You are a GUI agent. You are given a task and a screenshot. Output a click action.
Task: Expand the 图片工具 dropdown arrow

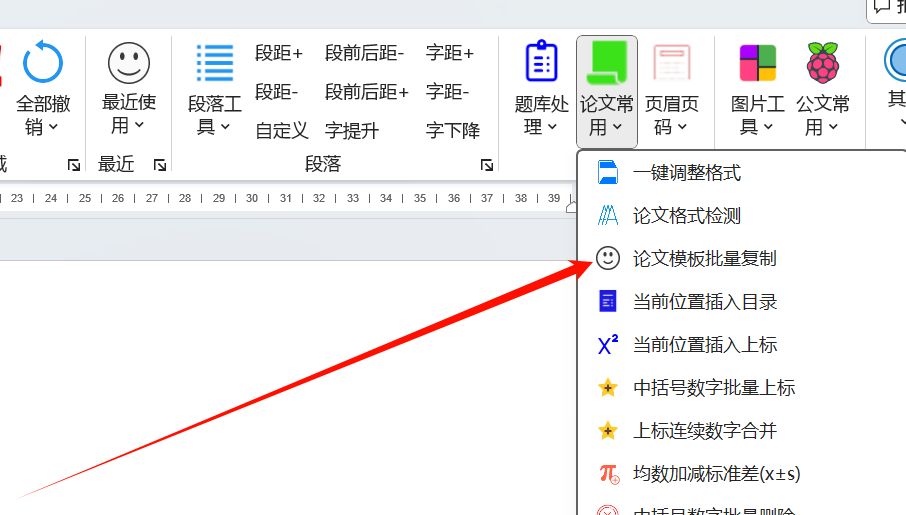click(768, 127)
